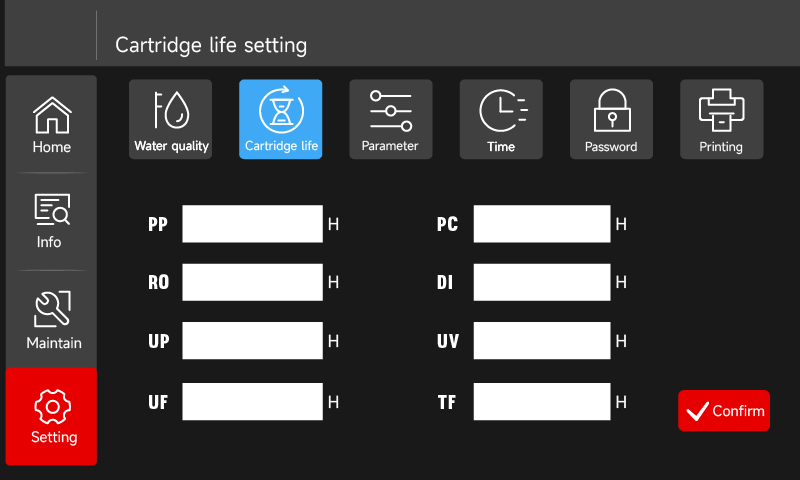Focus the DI cartridge hours field

pyautogui.click(x=542, y=282)
